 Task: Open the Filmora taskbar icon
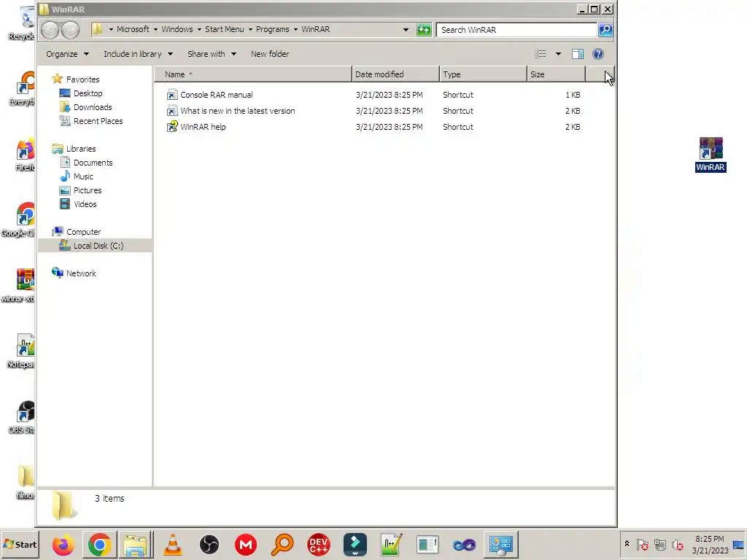(355, 545)
